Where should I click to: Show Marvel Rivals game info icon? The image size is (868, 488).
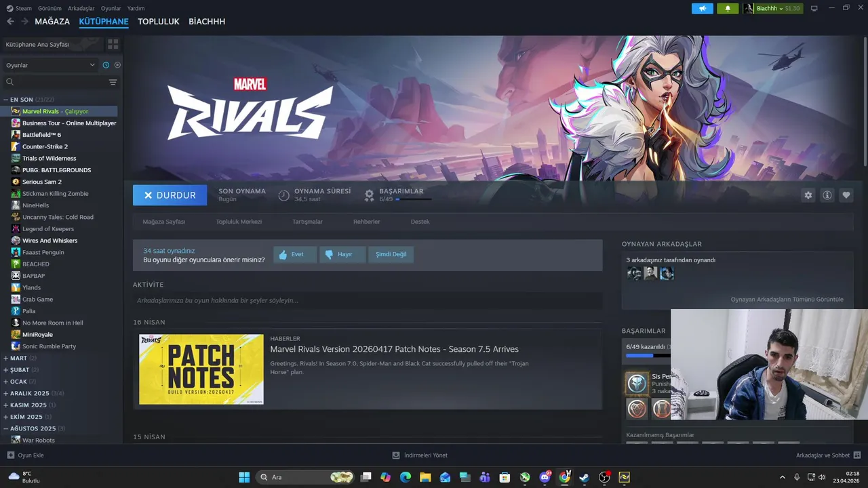(827, 195)
